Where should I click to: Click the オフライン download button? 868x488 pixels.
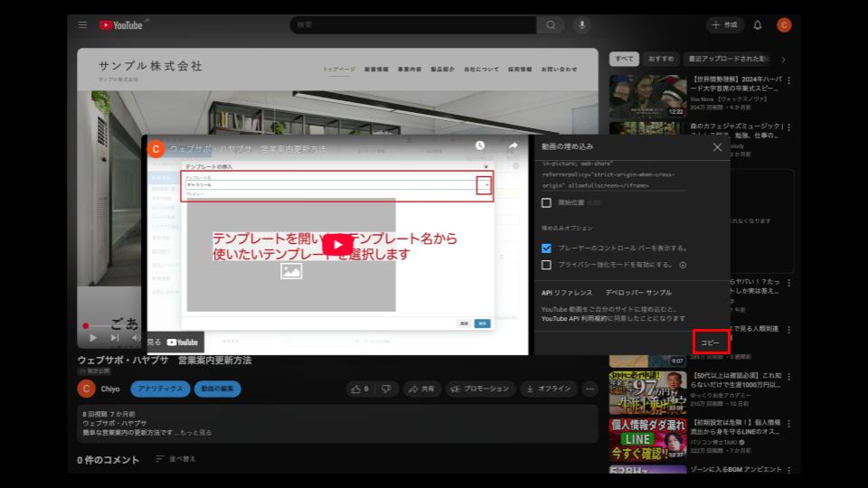point(549,389)
